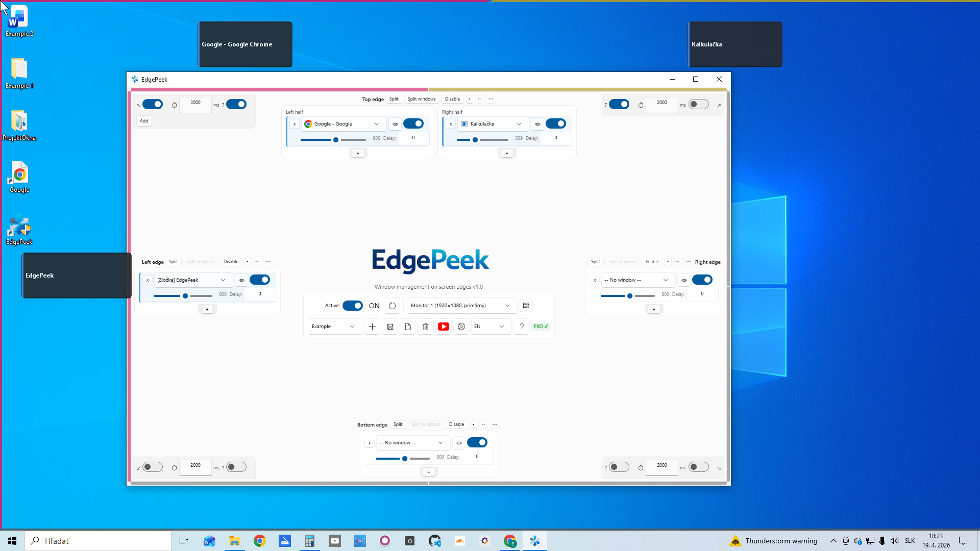Screen dimensions: 980x551
Task: Open the Right edge No window dropdown
Action: [638, 280]
